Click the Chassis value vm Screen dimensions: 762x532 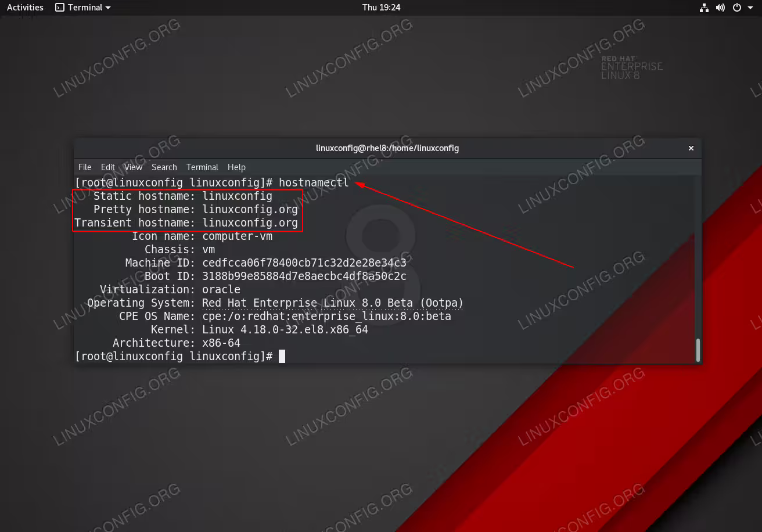coord(209,249)
